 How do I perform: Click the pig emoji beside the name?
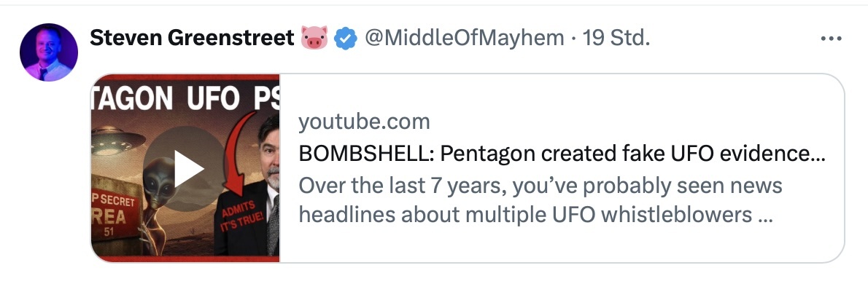click(314, 39)
